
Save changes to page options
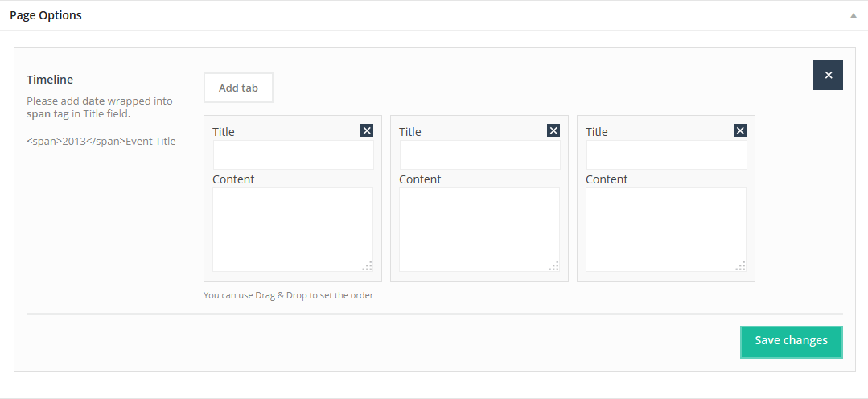coord(791,341)
